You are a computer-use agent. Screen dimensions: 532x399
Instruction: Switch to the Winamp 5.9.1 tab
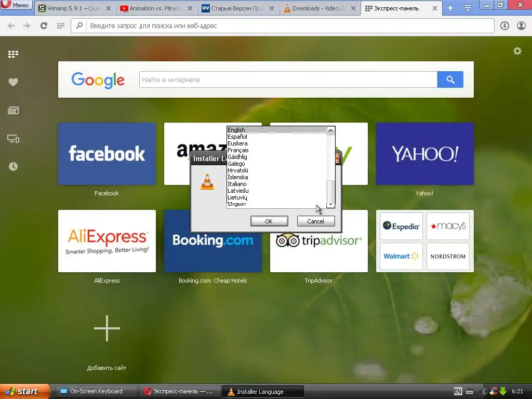[x=73, y=8]
